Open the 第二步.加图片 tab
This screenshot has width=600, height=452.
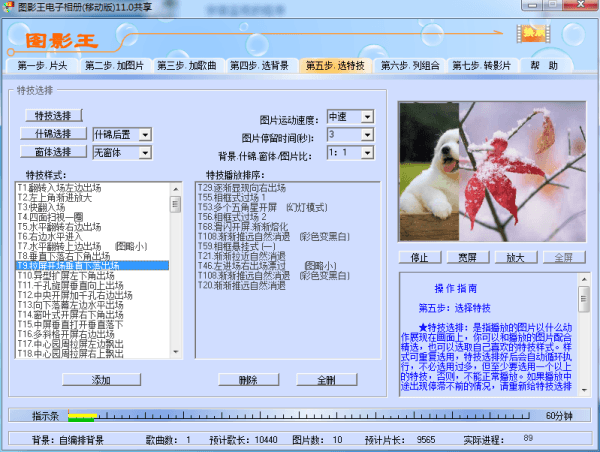113,66
